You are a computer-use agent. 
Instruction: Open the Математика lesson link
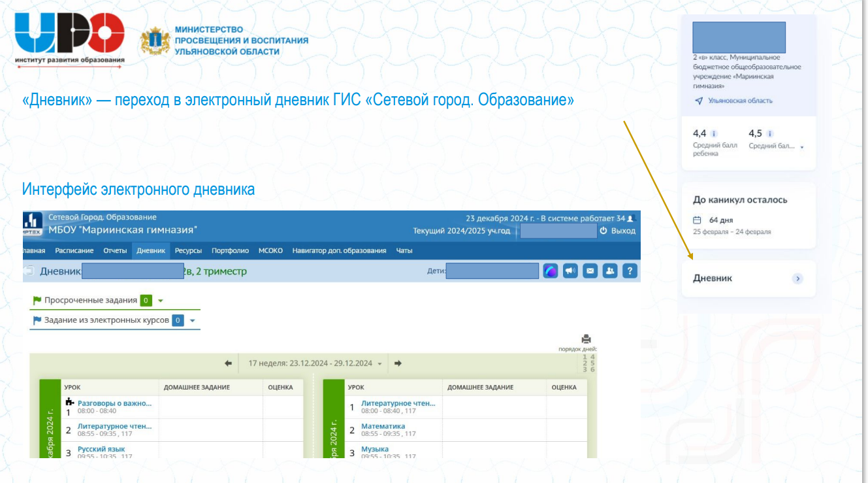[383, 426]
